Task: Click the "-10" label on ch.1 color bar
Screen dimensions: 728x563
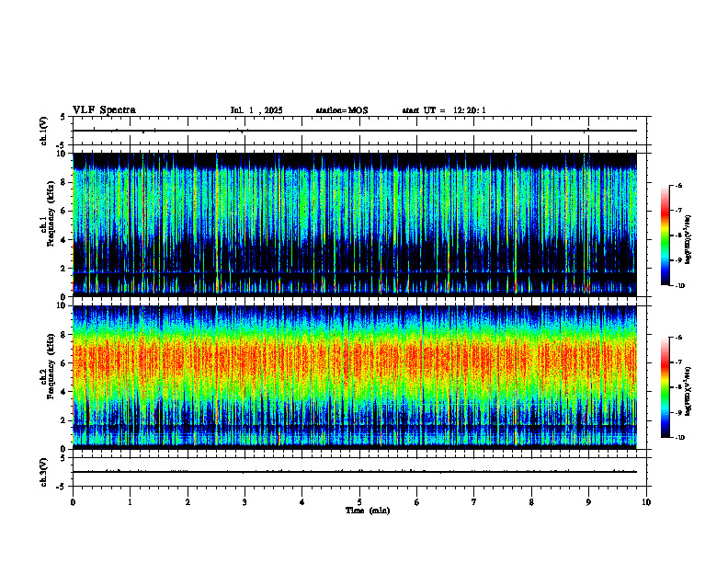Action: click(x=679, y=286)
